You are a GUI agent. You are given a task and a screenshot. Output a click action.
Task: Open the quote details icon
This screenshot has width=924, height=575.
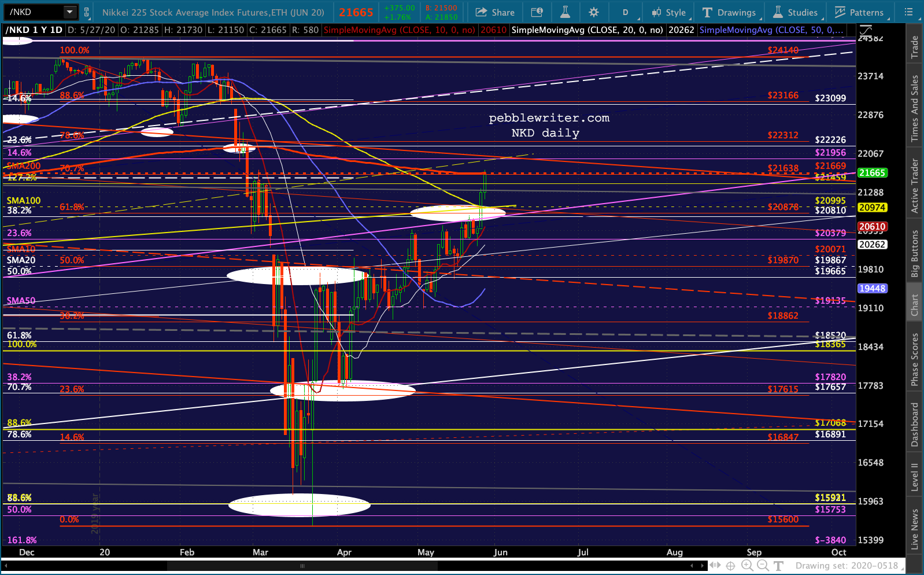click(x=537, y=12)
